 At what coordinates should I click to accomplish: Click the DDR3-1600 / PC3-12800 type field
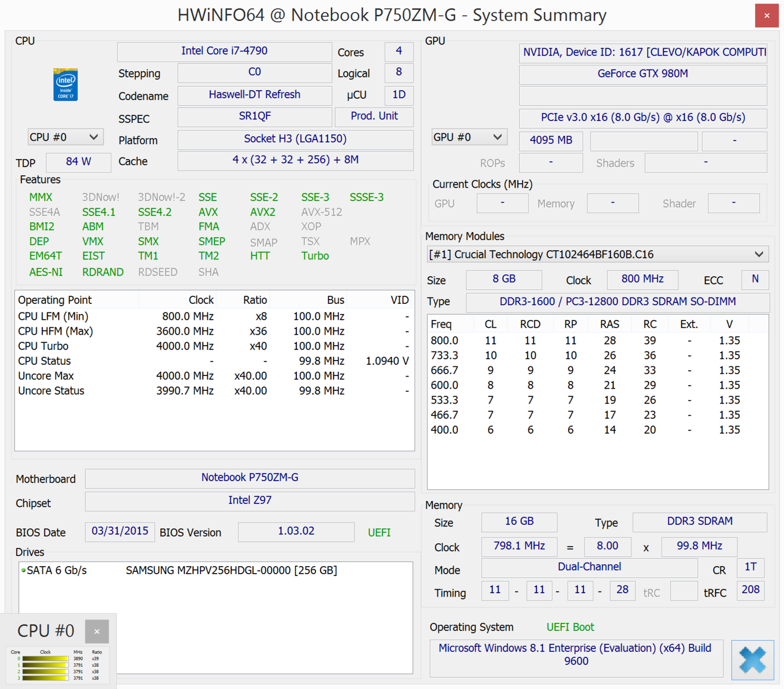click(617, 302)
